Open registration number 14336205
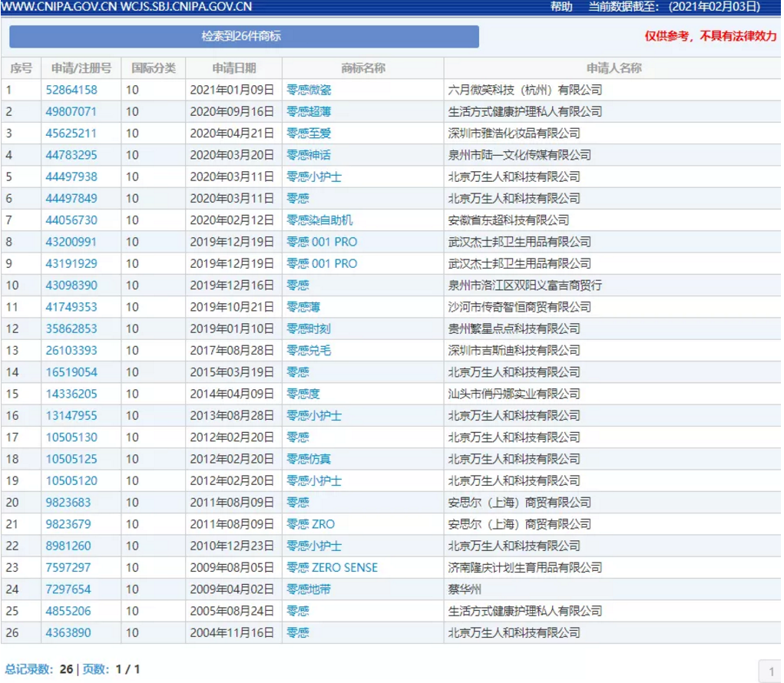Screen dimensions: 784x683 (71, 394)
